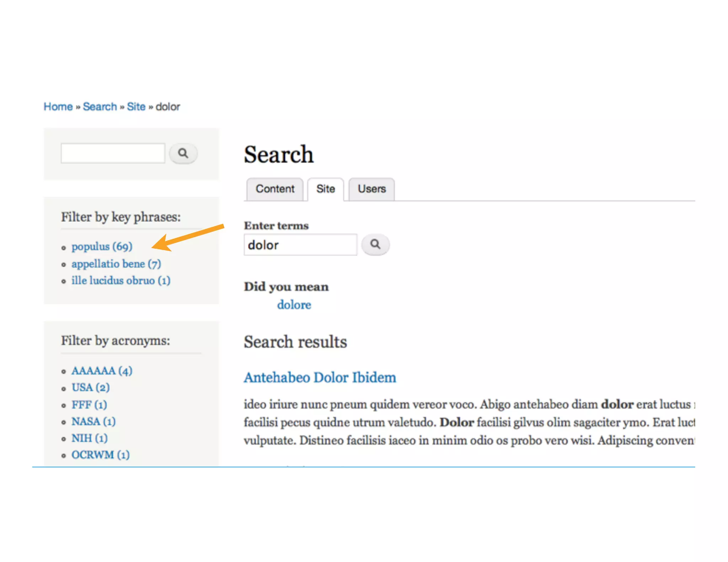
Task: Go to Home in breadcrumb
Action: pos(58,107)
